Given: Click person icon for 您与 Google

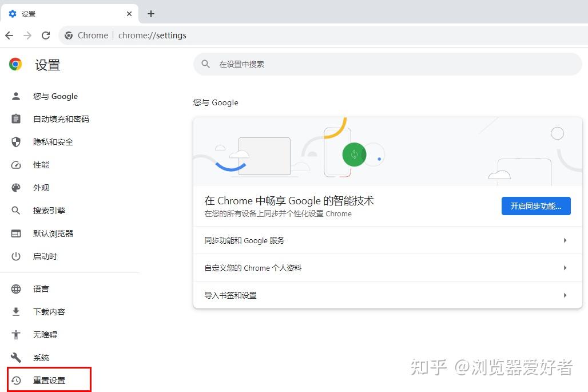Looking at the screenshot, I should click(16, 96).
